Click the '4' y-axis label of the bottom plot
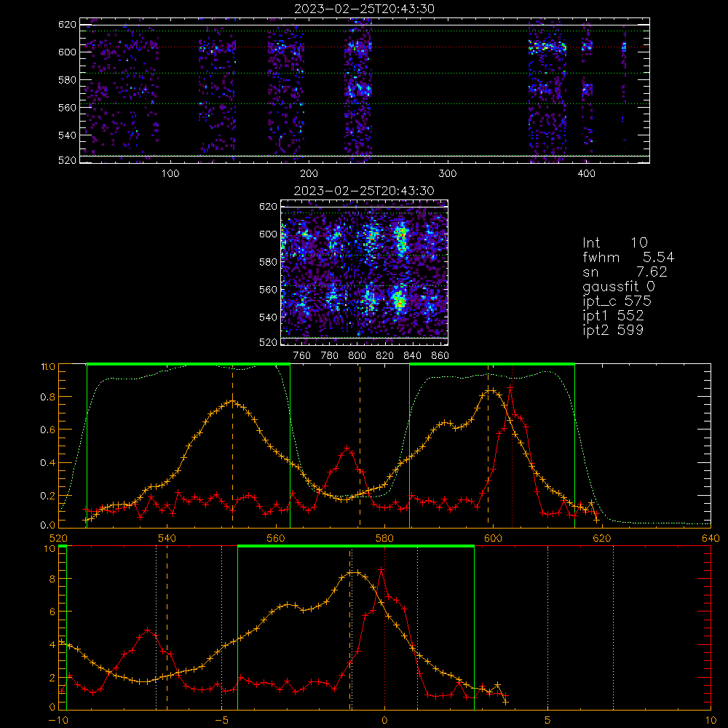Viewport: 728px width, 728px height. (52, 645)
